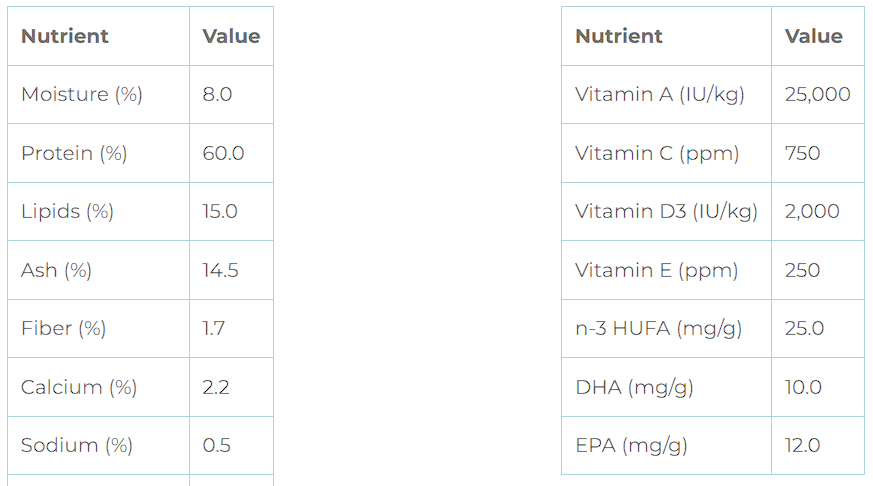This screenshot has height=486, width=873.
Task: Click the 60.0 protein value
Action: point(223,153)
